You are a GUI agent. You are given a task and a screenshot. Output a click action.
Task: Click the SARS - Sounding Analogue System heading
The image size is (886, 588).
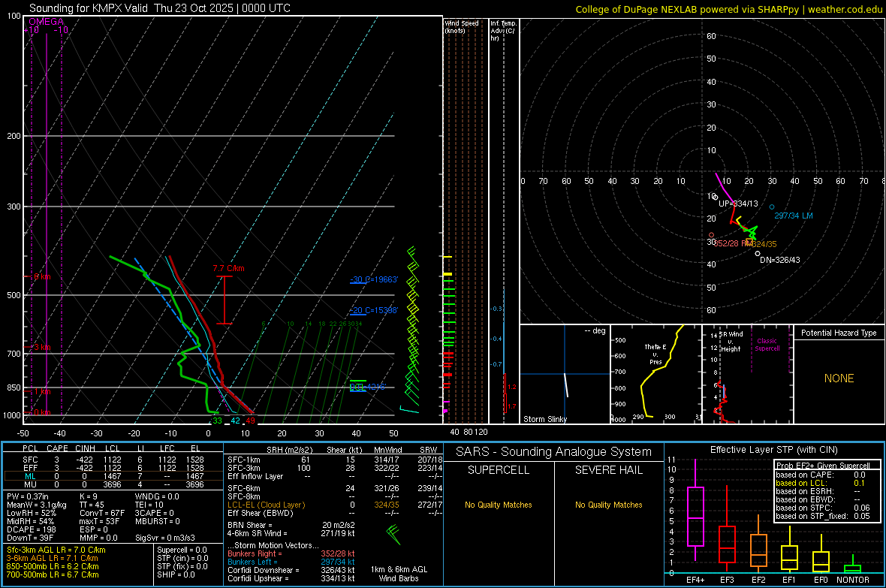554,452
